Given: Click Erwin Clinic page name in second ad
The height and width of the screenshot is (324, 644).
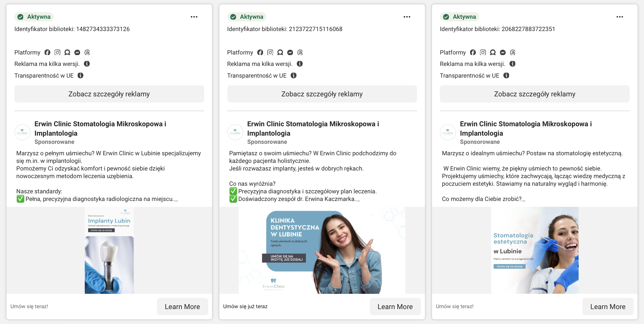Looking at the screenshot, I should tap(313, 128).
